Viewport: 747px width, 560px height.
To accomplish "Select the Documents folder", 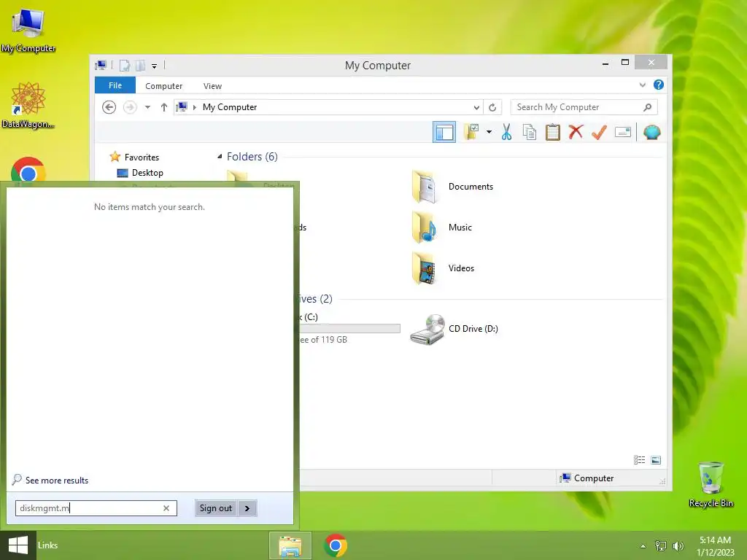I will pyautogui.click(x=452, y=187).
